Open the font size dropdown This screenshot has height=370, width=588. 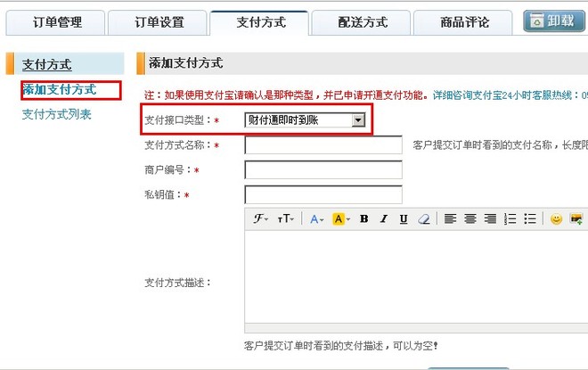[286, 218]
